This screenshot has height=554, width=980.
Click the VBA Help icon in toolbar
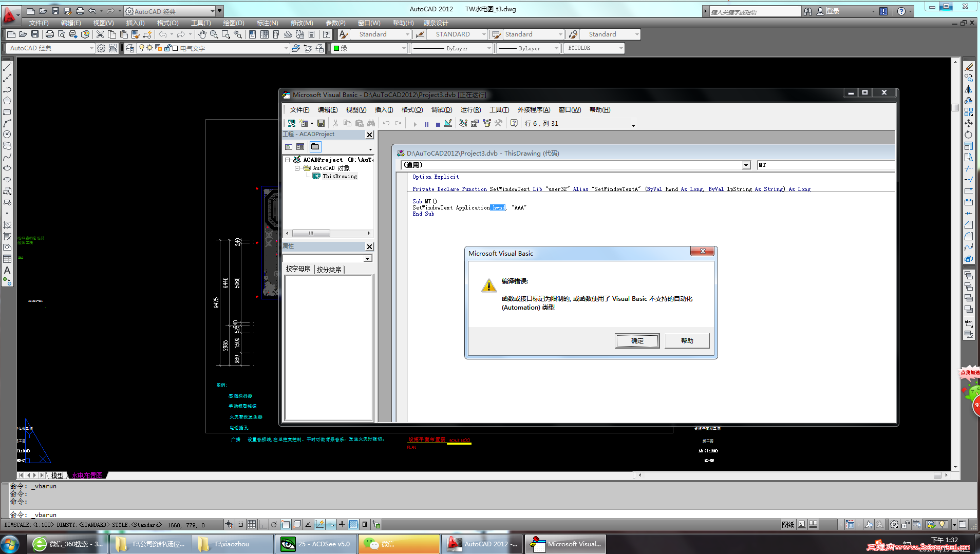[514, 123]
